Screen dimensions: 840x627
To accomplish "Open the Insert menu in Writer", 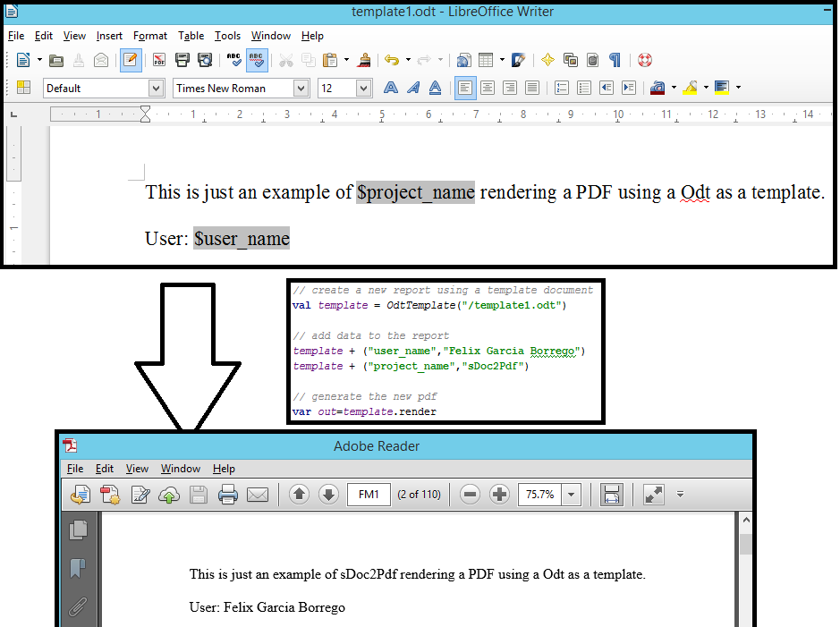I will pyautogui.click(x=109, y=36).
